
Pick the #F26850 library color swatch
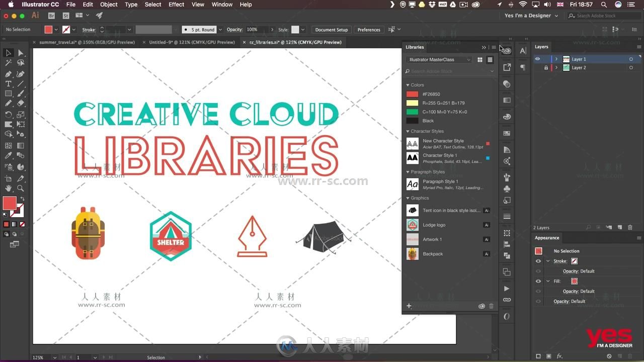point(412,94)
